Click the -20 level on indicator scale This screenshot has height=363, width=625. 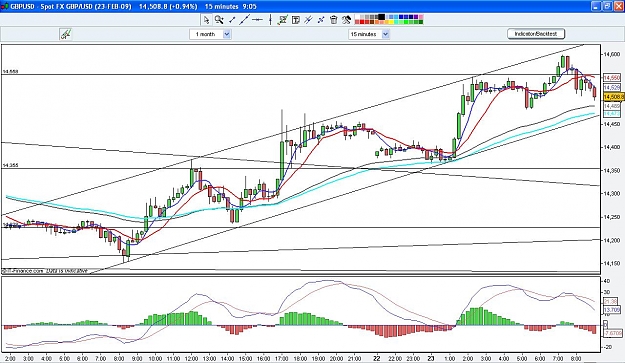608,347
